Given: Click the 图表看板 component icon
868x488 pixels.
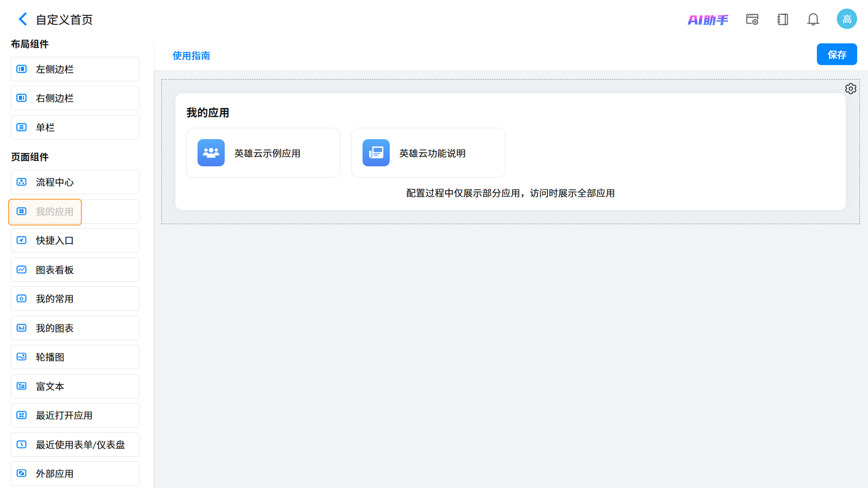Looking at the screenshot, I should [21, 270].
